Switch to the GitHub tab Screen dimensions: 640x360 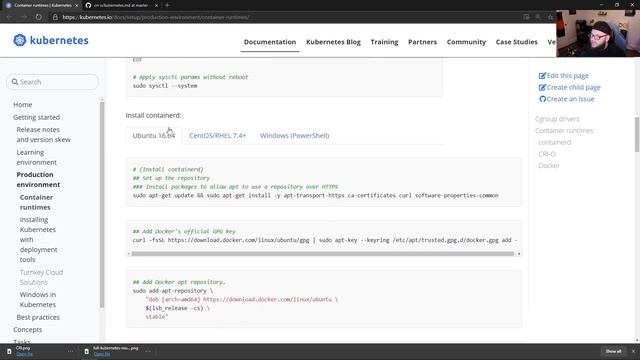[x=121, y=5]
